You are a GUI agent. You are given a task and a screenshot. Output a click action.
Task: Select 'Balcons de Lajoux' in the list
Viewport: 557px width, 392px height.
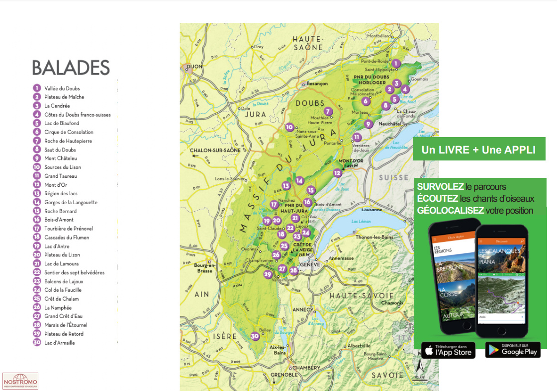pyautogui.click(x=64, y=281)
